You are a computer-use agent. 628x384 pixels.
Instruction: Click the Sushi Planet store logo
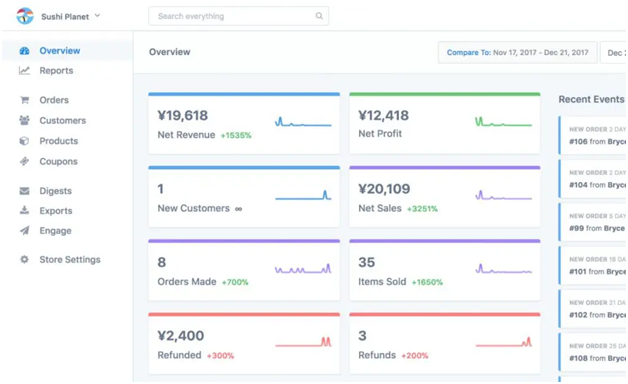click(x=25, y=16)
